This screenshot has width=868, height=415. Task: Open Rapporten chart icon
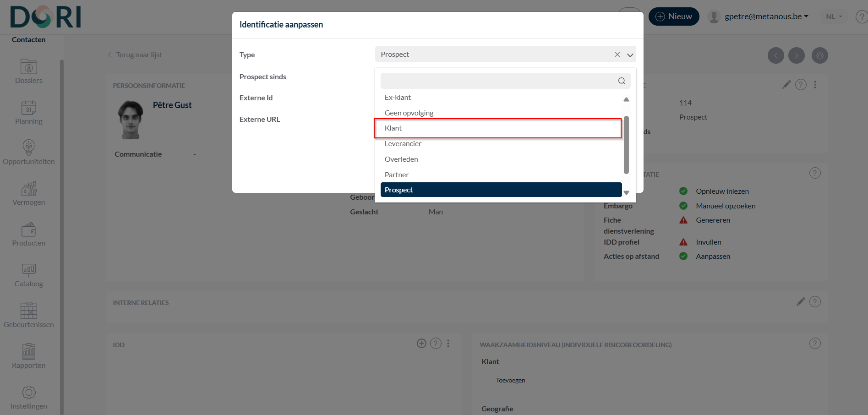28,356
